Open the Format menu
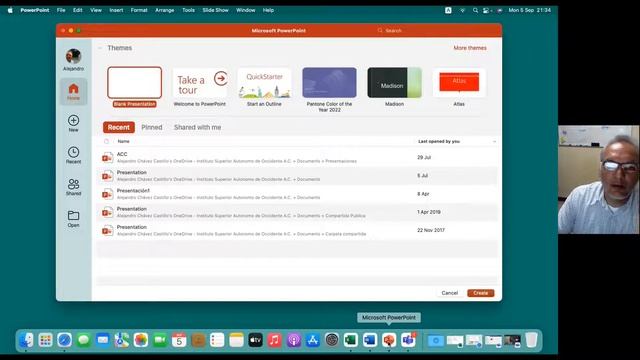Viewport: 640px width, 360px height. coord(139,10)
